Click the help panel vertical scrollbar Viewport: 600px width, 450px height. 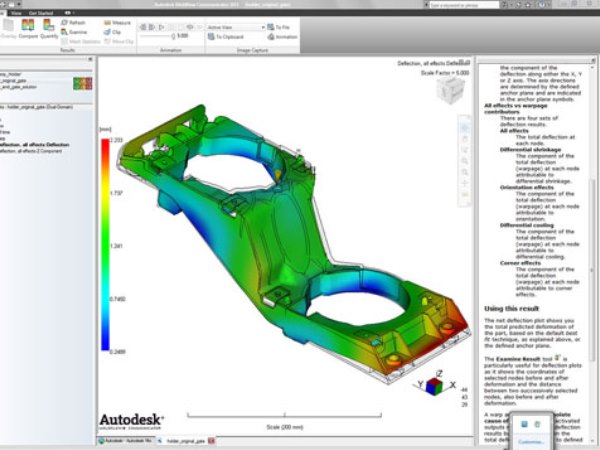[594, 200]
